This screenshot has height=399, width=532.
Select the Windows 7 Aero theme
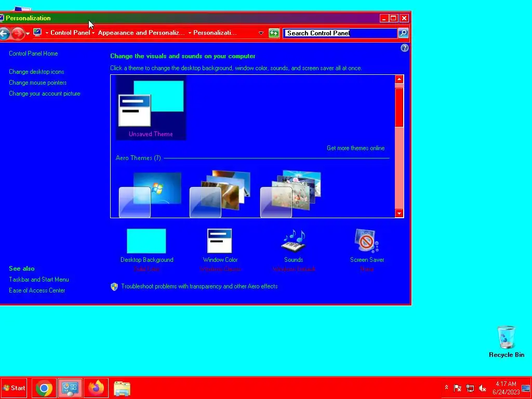pos(150,194)
